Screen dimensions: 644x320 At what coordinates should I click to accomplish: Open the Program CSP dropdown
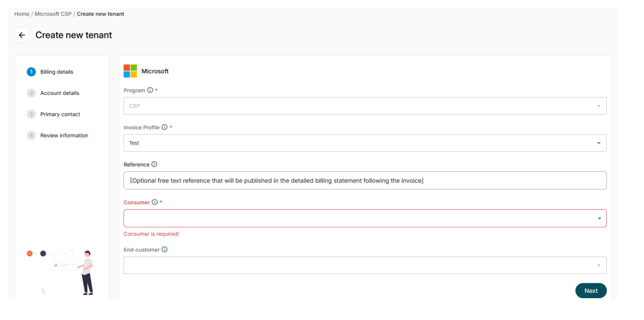[365, 106]
